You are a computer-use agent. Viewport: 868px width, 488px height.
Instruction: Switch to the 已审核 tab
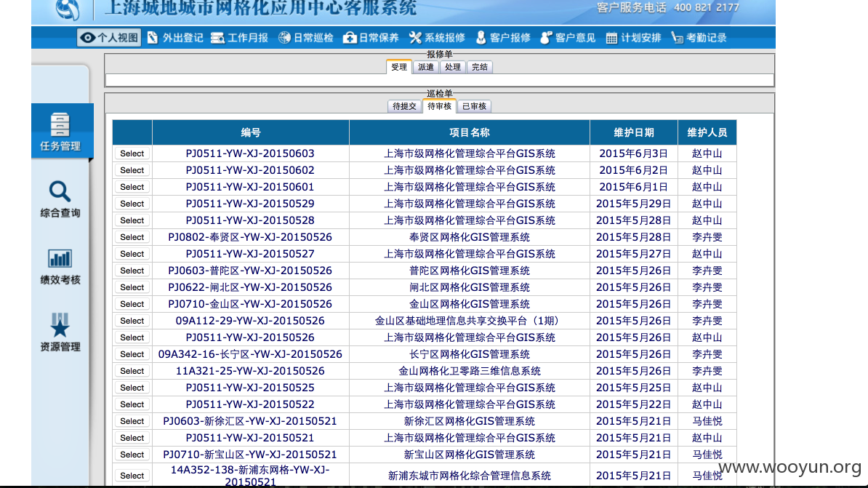(474, 106)
